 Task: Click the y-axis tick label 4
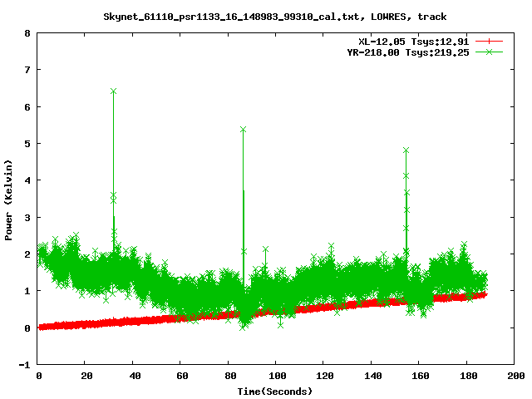click(27, 181)
